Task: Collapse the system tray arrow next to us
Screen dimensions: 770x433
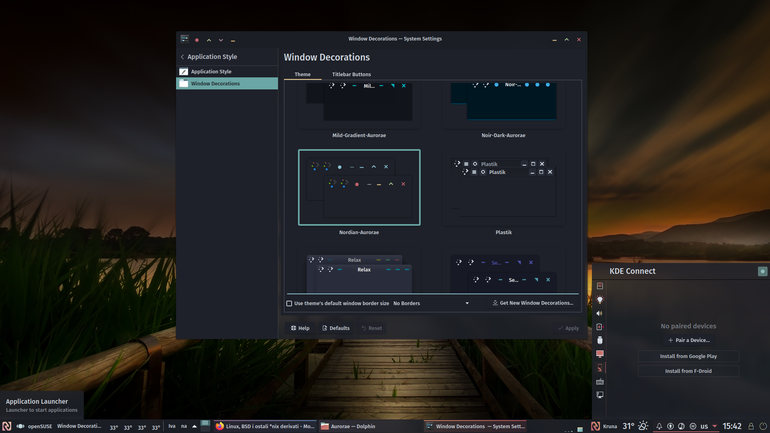Action: click(715, 426)
